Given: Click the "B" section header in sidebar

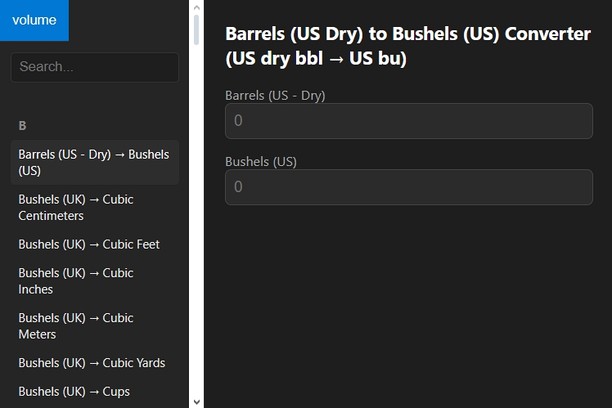Looking at the screenshot, I should [x=22, y=126].
